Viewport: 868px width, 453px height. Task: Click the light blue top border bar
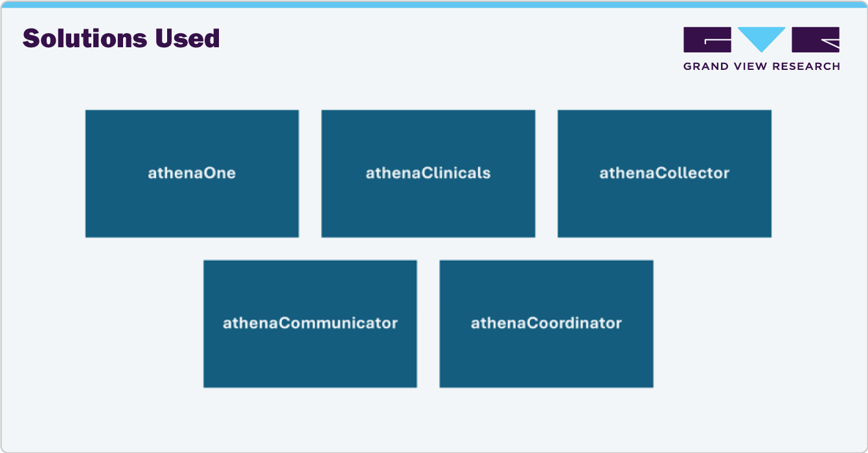pyautogui.click(x=434, y=4)
